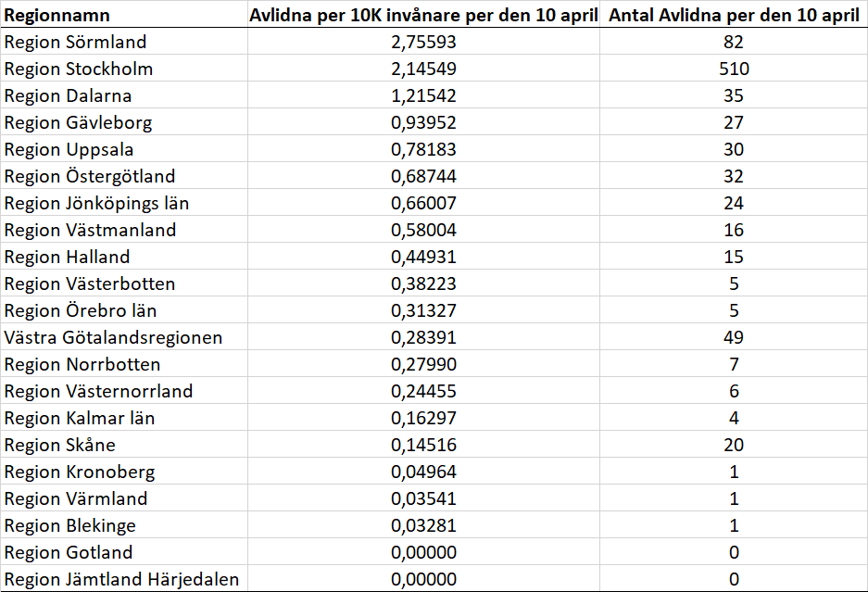This screenshot has height=592, width=868.
Task: Click the Region Gotland cell
Action: point(69,552)
